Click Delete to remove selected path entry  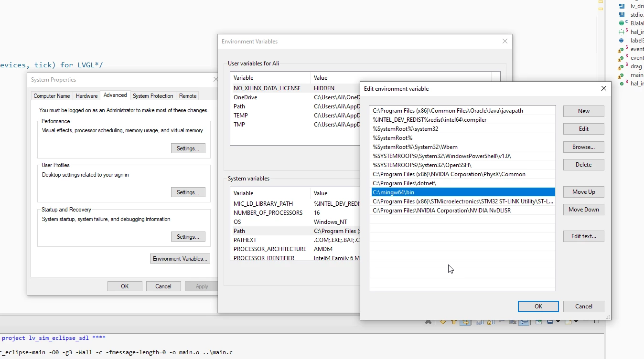[x=583, y=165]
